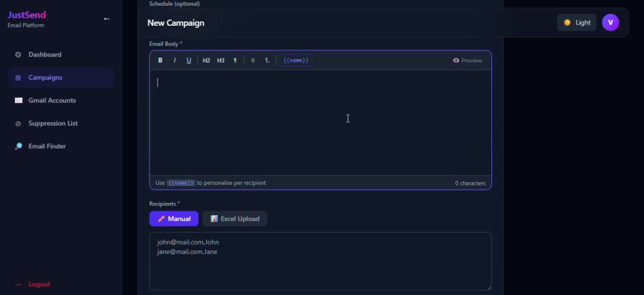This screenshot has height=295, width=644.
Task: Apply H2 heading style
Action: [207, 61]
